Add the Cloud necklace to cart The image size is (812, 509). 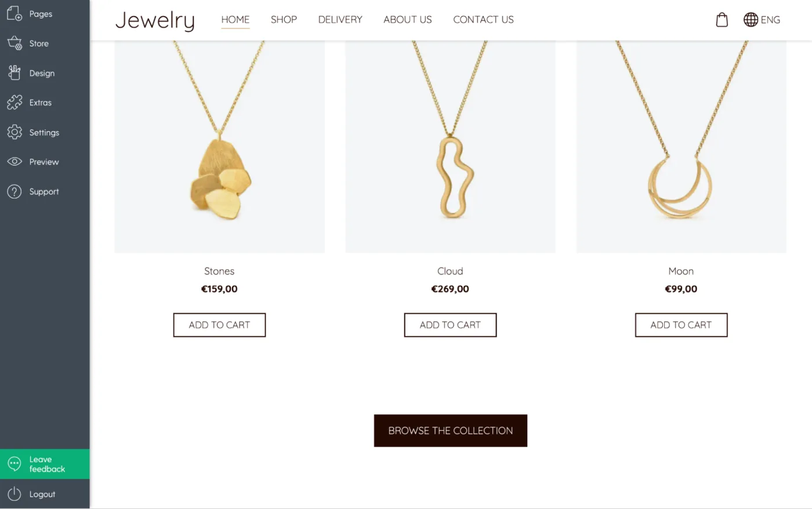point(450,325)
